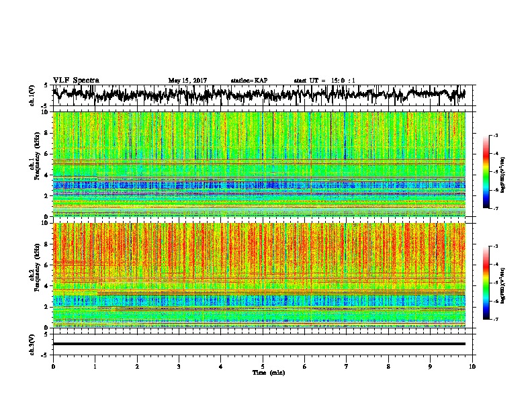532x411 pixels.
Task: Click the "-3" value on ch.2 colorbar
Action: pos(496,246)
